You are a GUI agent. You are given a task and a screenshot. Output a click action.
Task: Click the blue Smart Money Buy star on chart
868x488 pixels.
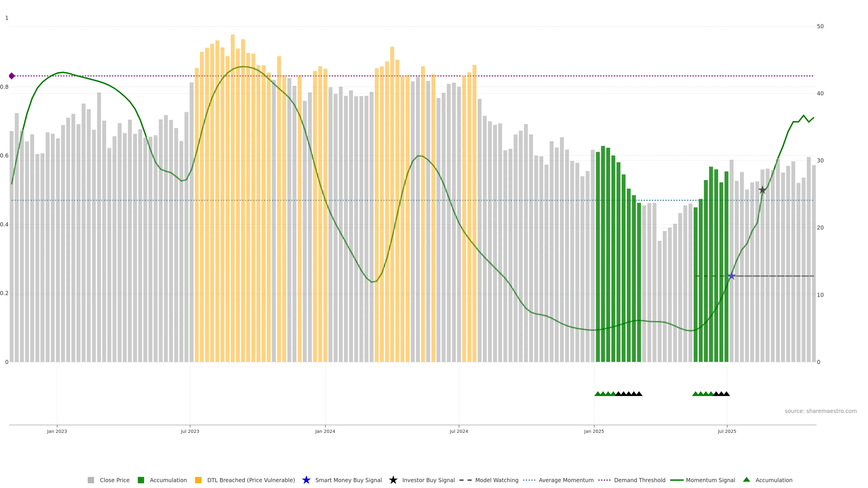click(731, 276)
